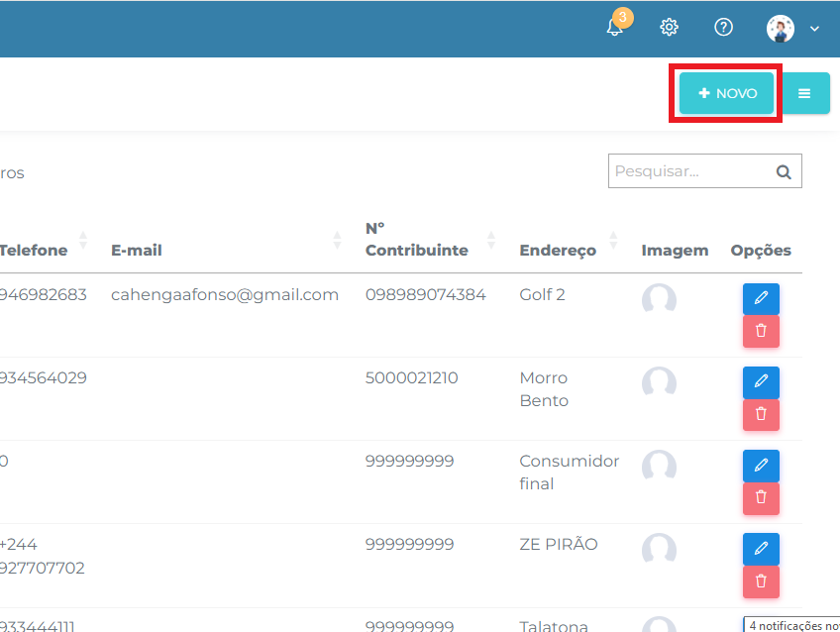
Task: Delete the ZE PIRÃO row
Action: 761,581
